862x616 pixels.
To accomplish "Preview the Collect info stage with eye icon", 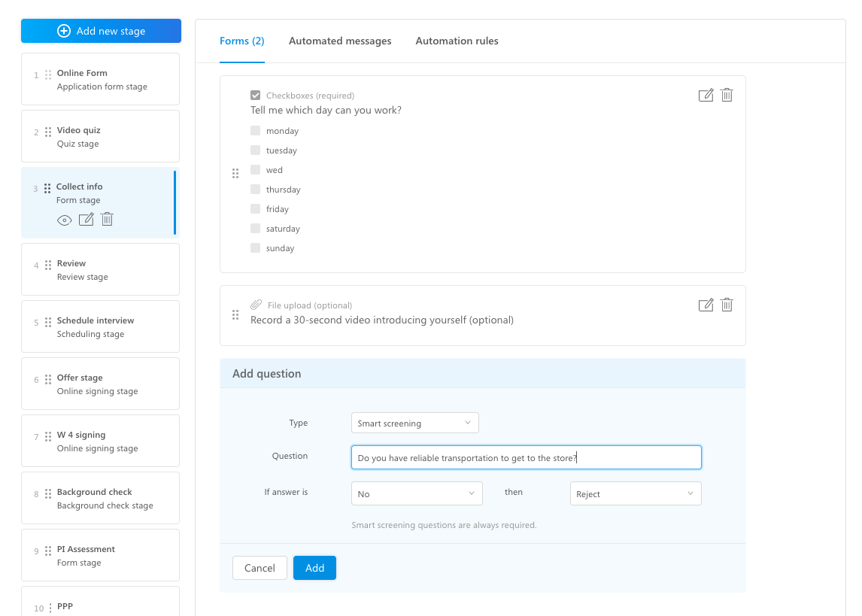I will pyautogui.click(x=65, y=220).
